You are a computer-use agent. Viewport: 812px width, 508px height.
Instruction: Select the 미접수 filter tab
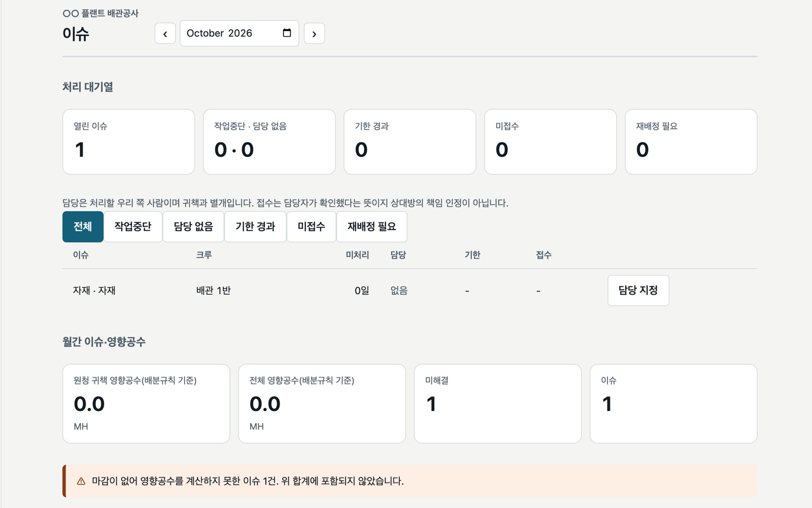(x=312, y=227)
